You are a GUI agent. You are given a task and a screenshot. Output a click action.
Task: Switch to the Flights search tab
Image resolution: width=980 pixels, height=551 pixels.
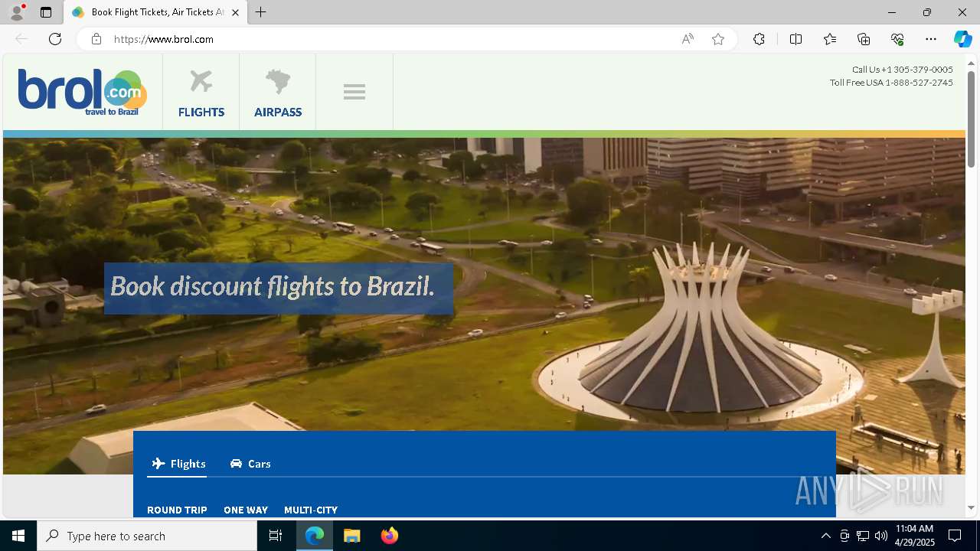179,464
